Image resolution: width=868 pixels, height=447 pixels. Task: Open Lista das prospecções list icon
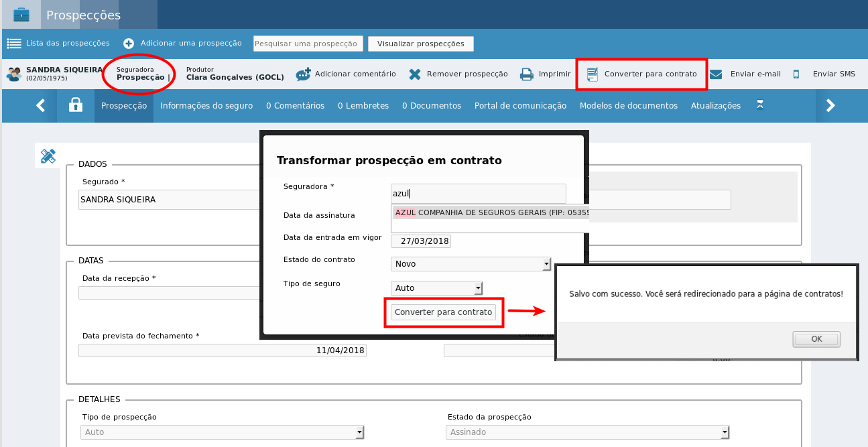(13, 44)
